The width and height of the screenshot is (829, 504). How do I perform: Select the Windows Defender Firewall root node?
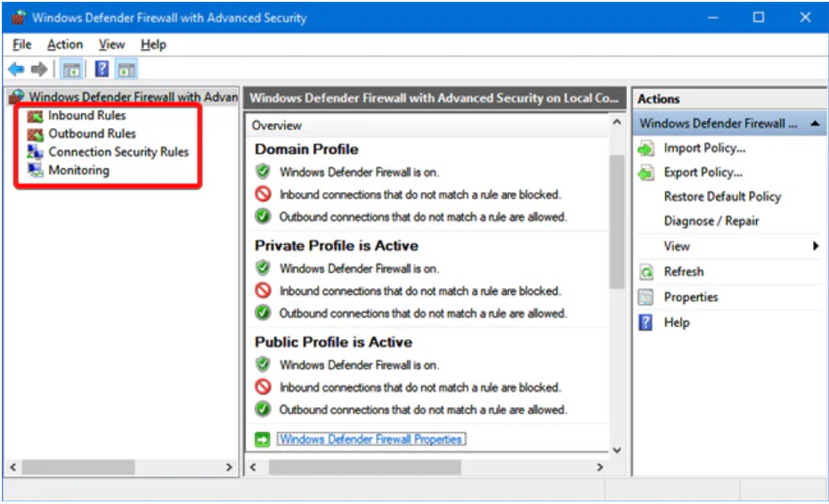pos(134,97)
